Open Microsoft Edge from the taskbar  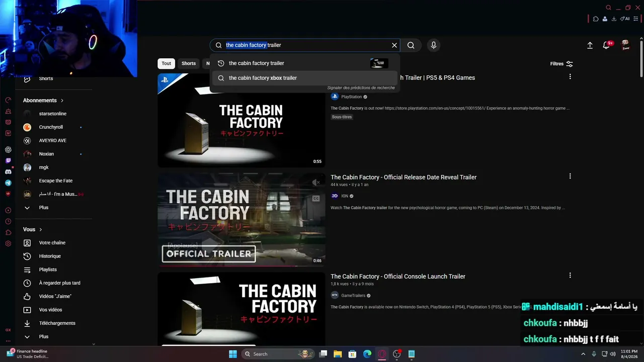coord(367,354)
